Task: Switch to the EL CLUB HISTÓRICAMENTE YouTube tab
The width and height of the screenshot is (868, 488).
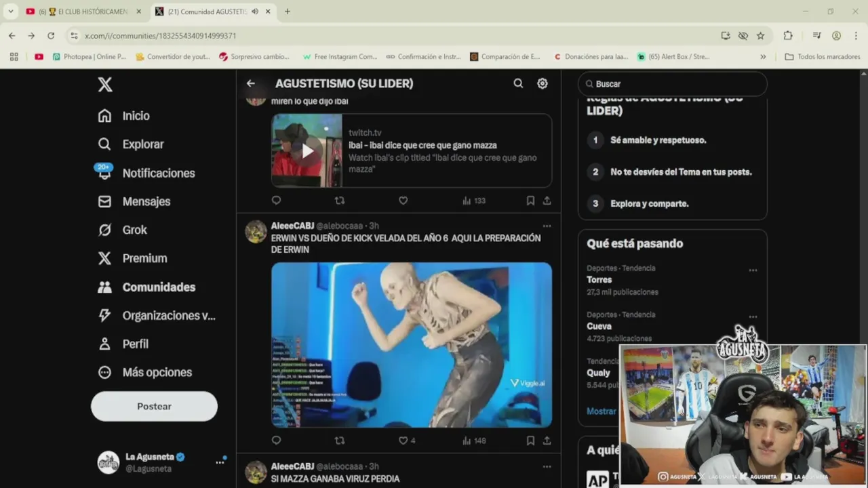Action: pyautogui.click(x=83, y=12)
